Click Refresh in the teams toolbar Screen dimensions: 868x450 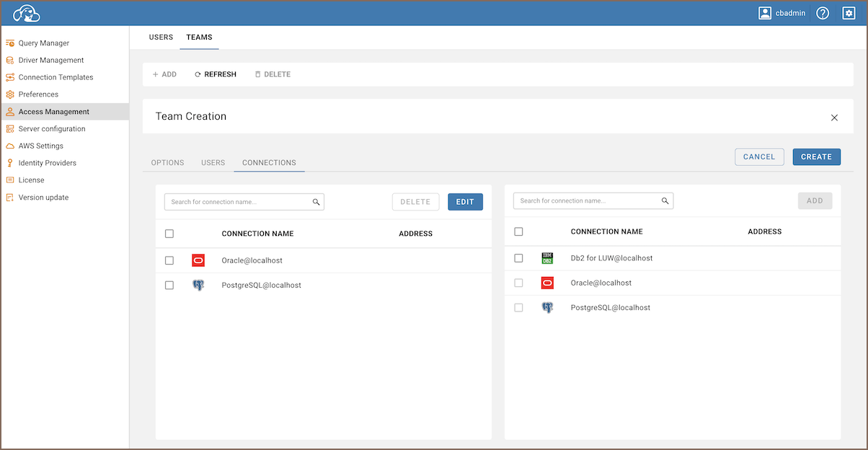pyautogui.click(x=216, y=74)
